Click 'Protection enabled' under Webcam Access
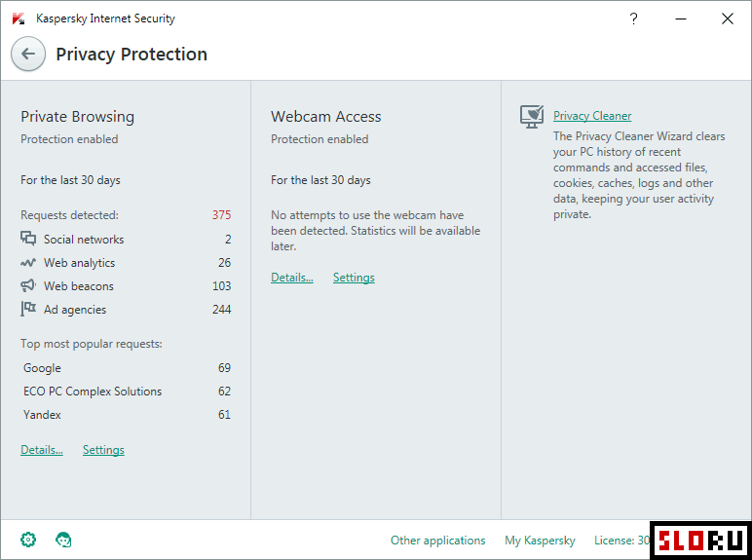Viewport: 752px width, 560px height. point(320,139)
